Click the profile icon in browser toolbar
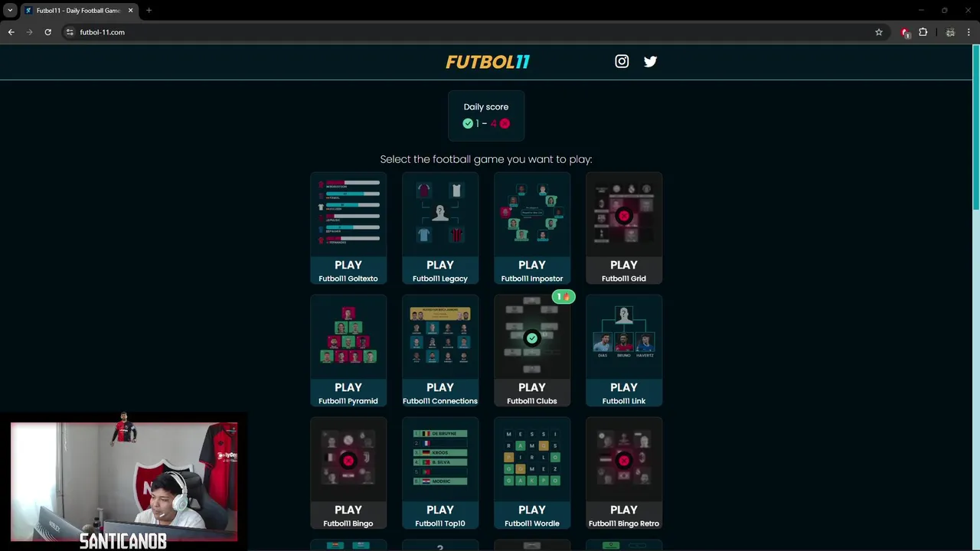This screenshot has height=551, width=980. [950, 32]
